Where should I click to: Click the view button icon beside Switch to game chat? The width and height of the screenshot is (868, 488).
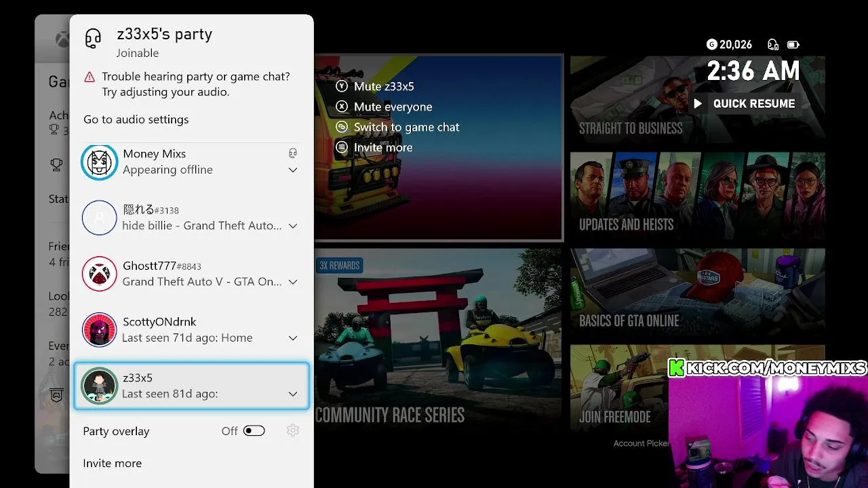pyautogui.click(x=342, y=127)
